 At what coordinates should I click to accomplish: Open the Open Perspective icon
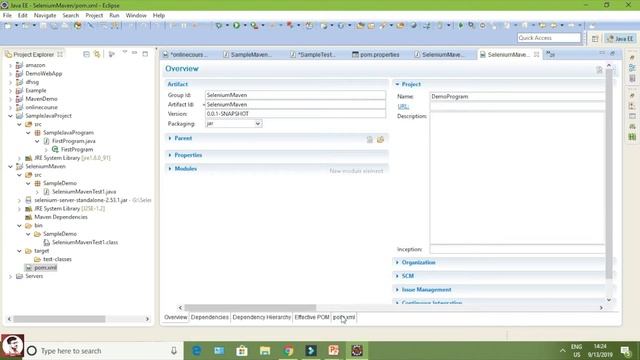[x=595, y=38]
